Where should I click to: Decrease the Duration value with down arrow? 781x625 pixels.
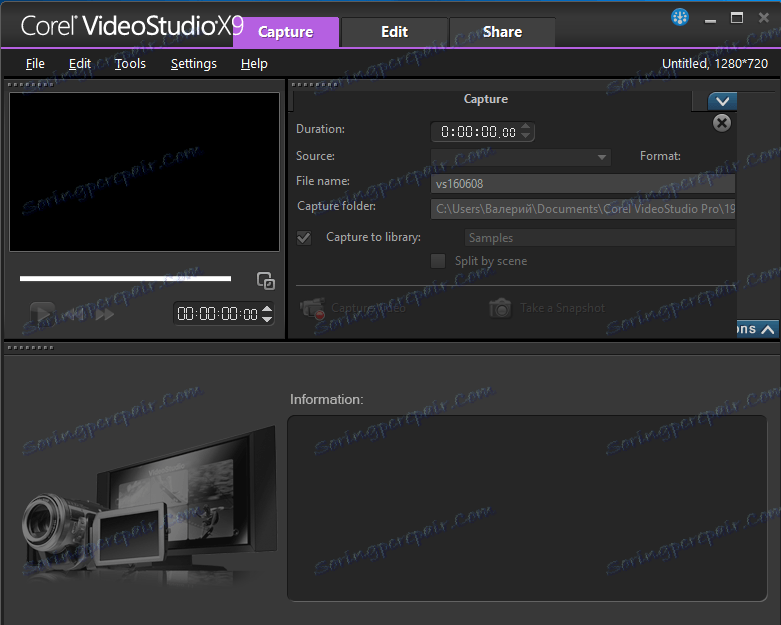click(x=525, y=136)
